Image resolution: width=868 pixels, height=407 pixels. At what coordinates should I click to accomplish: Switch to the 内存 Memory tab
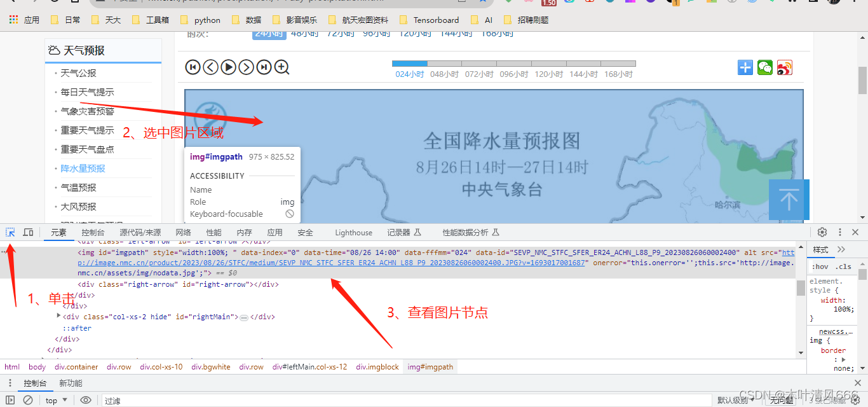[244, 233]
